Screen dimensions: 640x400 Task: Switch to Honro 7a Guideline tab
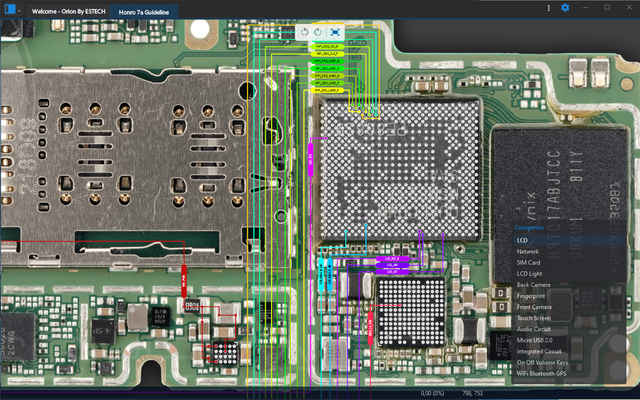coord(144,9)
